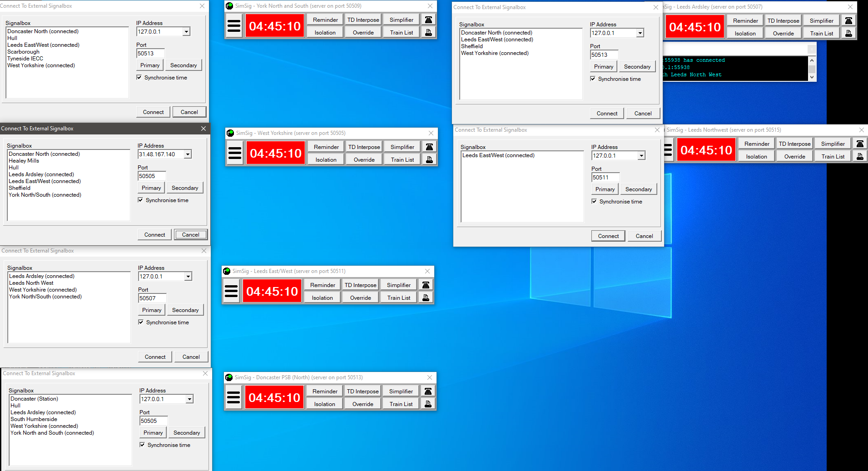The image size is (868, 471).
Task: Click SimSig app icon in York North and South title bar
Action: pyautogui.click(x=230, y=6)
